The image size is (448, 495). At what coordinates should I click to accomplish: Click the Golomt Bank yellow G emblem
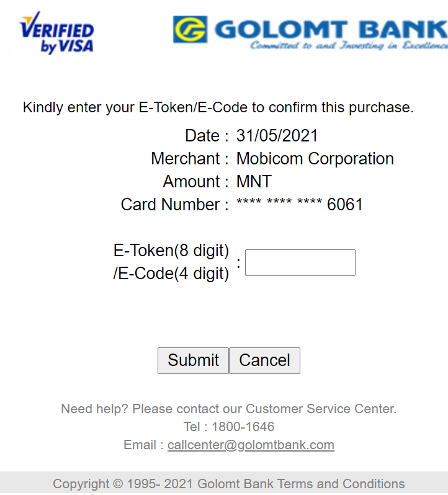pyautogui.click(x=190, y=29)
